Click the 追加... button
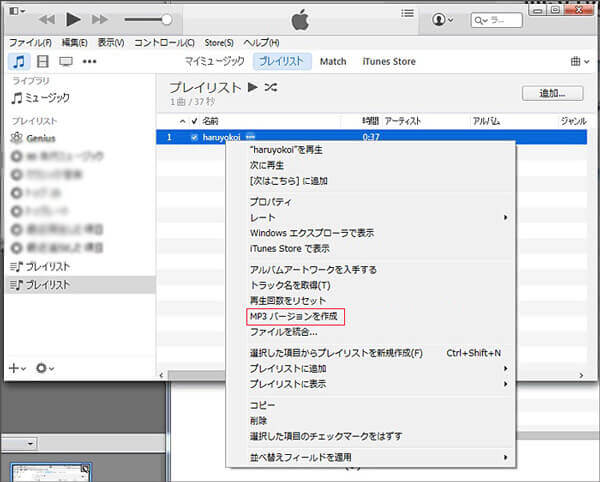Screen dimensions: 600x482 click(x=553, y=93)
